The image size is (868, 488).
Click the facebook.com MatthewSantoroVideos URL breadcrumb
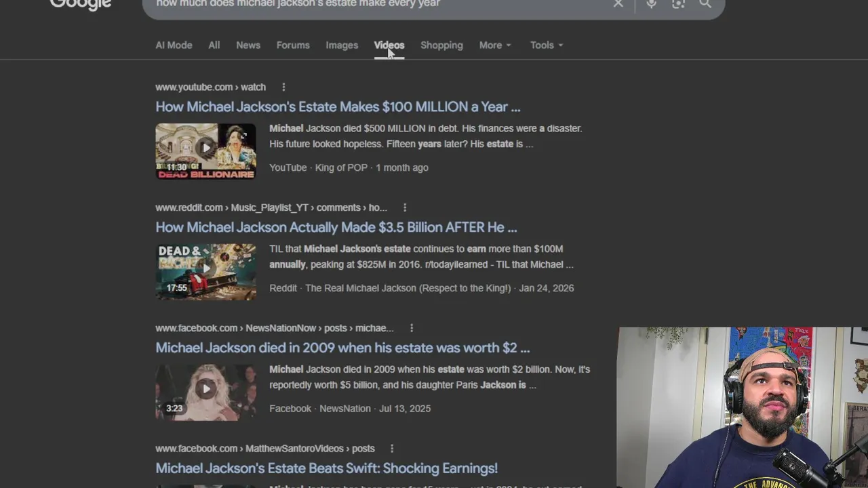click(x=265, y=449)
